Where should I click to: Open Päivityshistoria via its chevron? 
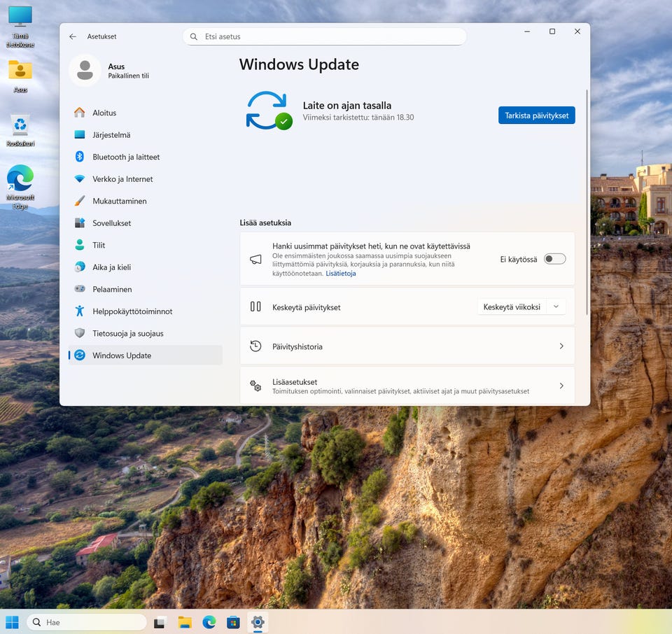[561, 346]
